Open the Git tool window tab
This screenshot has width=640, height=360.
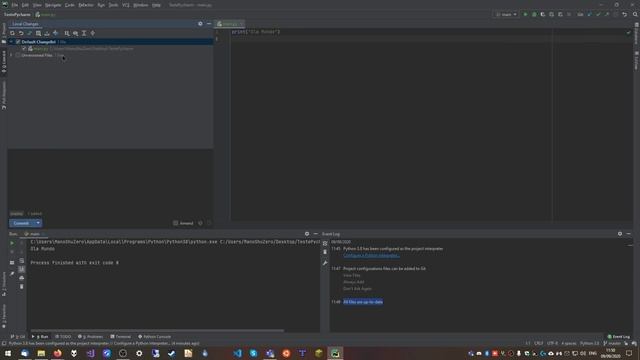pos(18,337)
